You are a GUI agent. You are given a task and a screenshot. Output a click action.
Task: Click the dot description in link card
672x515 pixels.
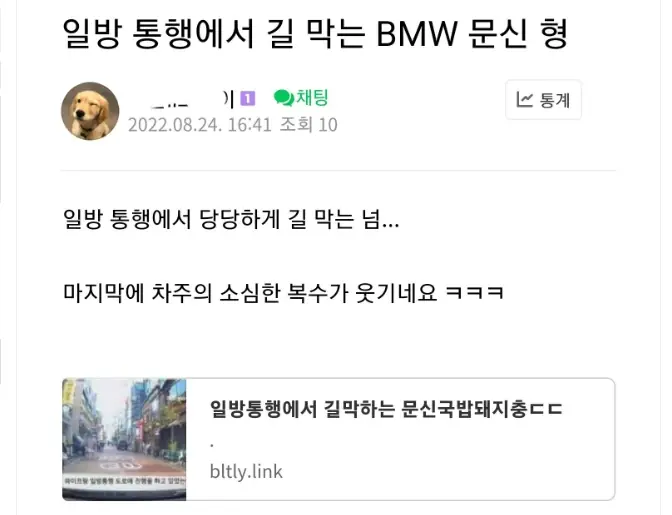[x=212, y=446]
